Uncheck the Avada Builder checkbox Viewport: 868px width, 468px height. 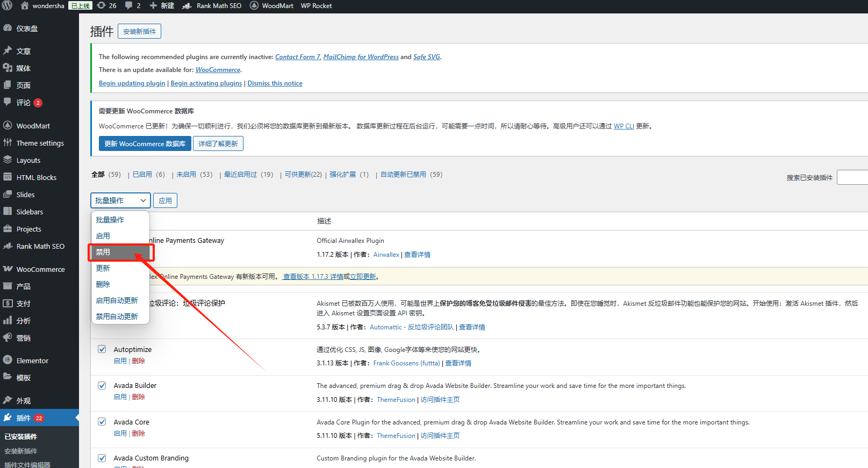tap(102, 385)
